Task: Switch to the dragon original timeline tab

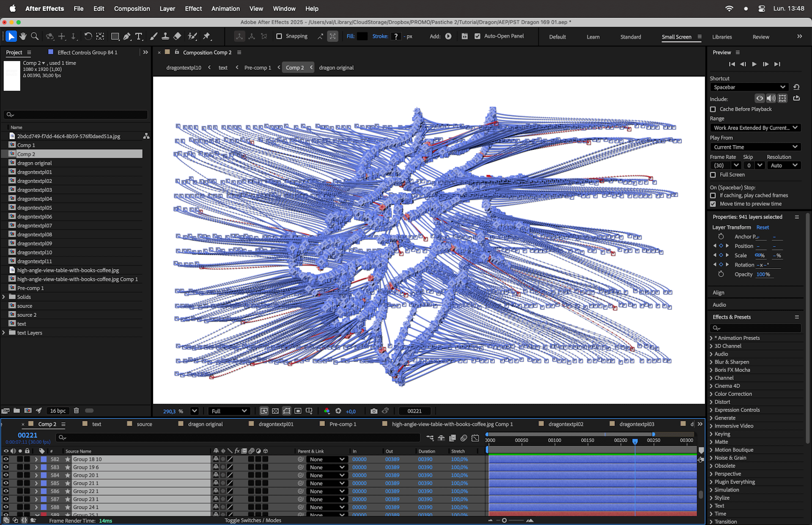Action: tap(205, 424)
